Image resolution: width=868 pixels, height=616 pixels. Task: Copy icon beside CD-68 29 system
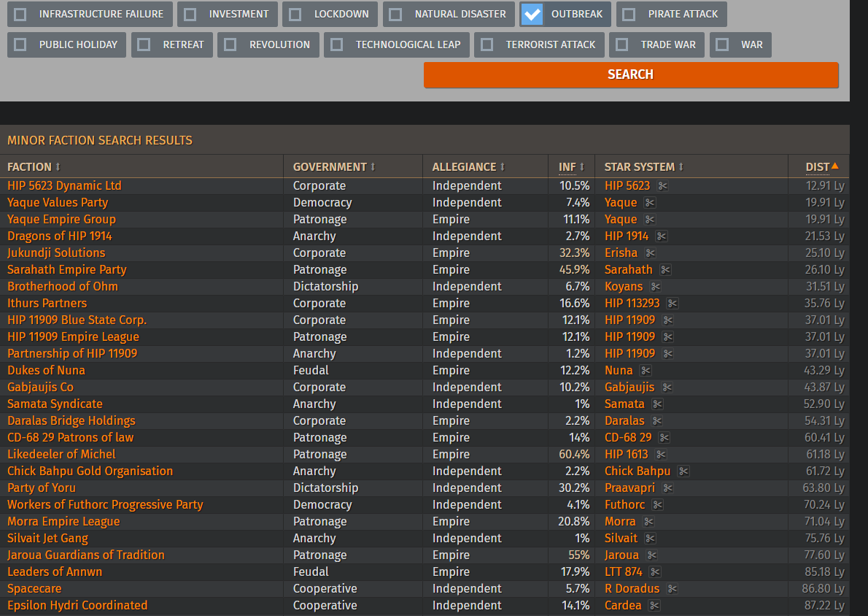(x=664, y=438)
